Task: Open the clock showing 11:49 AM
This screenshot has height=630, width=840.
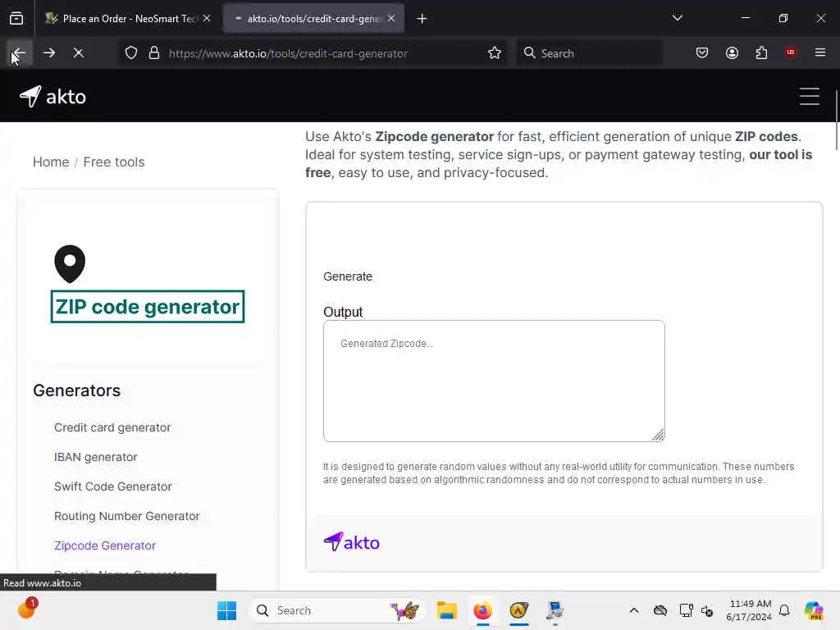Action: [x=750, y=610]
